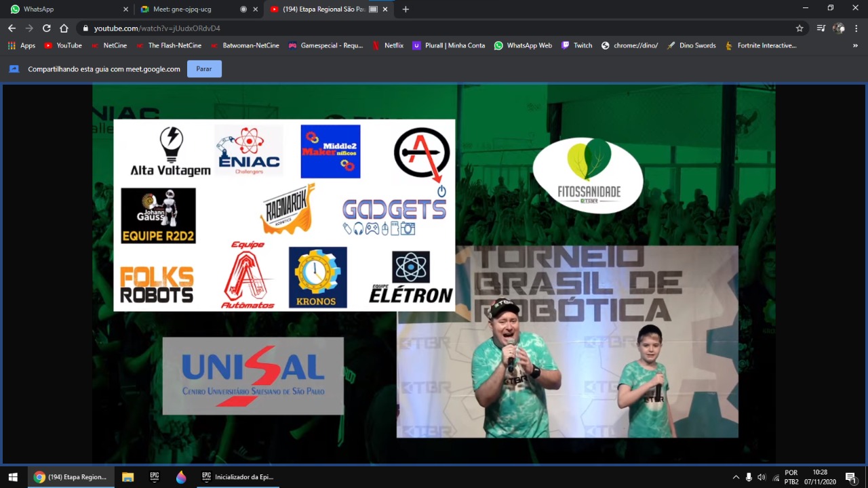Viewport: 868px width, 488px height.
Task: Open the Chrome profile avatar
Action: click(839, 28)
